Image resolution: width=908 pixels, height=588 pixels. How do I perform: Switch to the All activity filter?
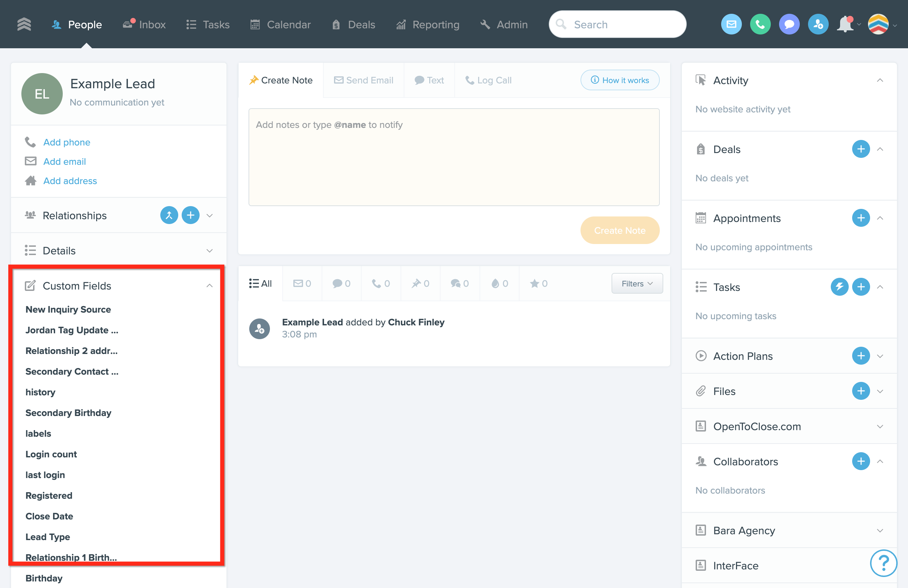point(261,284)
